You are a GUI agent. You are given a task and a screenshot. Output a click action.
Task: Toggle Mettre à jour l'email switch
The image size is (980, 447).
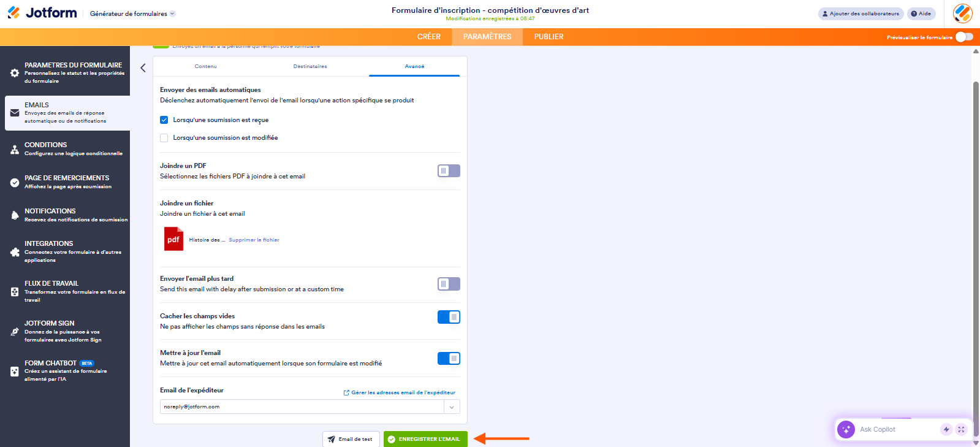(x=449, y=359)
